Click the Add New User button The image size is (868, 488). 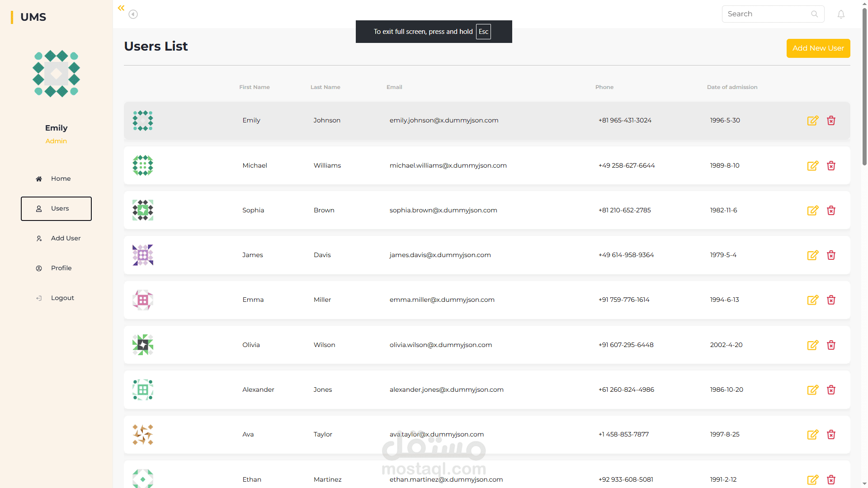click(x=818, y=48)
